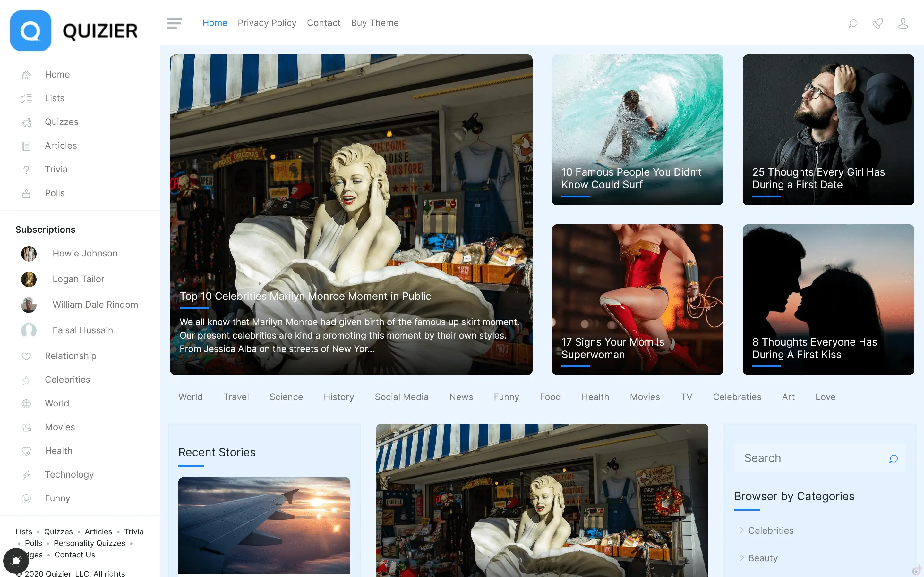Screen dimensions: 924x577
Task: Click the sidebar search submit icon
Action: (x=893, y=458)
